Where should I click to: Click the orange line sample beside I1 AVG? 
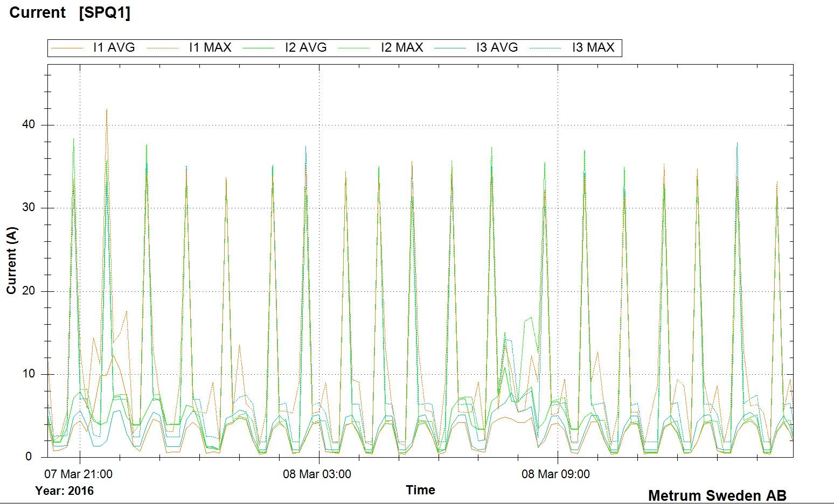click(67, 48)
